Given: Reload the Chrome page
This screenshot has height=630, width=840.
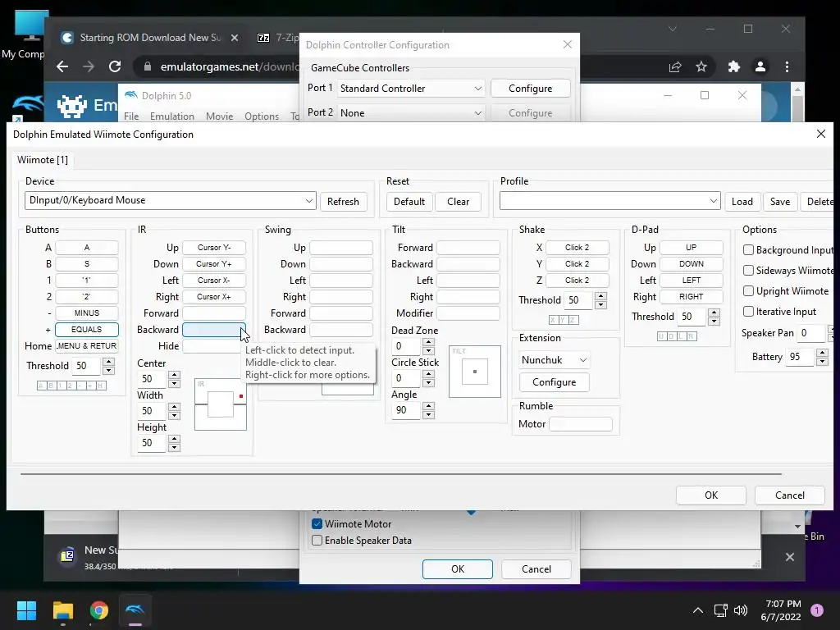Looking at the screenshot, I should point(115,66).
